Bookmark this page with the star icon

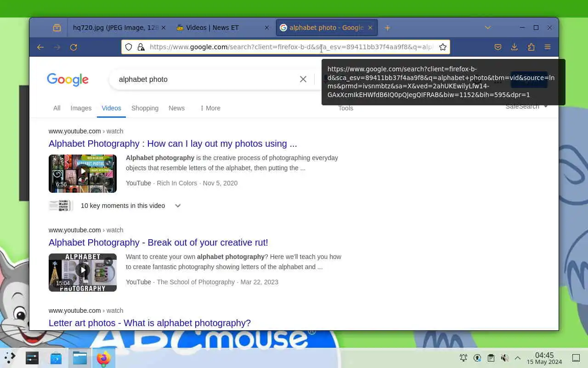443,47
